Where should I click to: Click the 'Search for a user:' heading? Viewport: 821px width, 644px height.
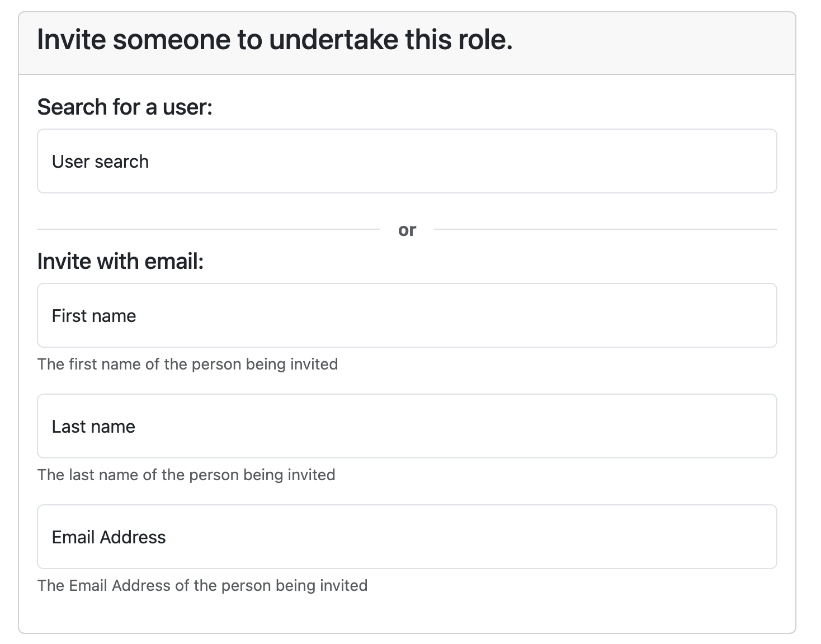[x=125, y=107]
